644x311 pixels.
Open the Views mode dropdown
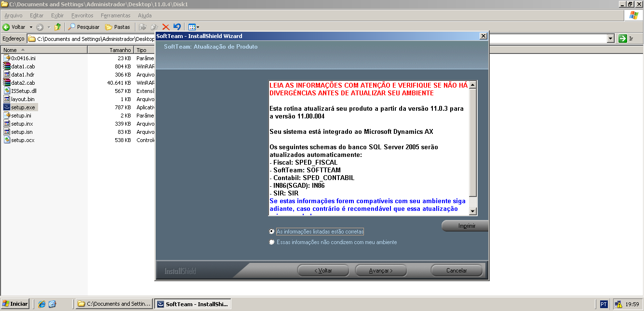(x=193, y=27)
